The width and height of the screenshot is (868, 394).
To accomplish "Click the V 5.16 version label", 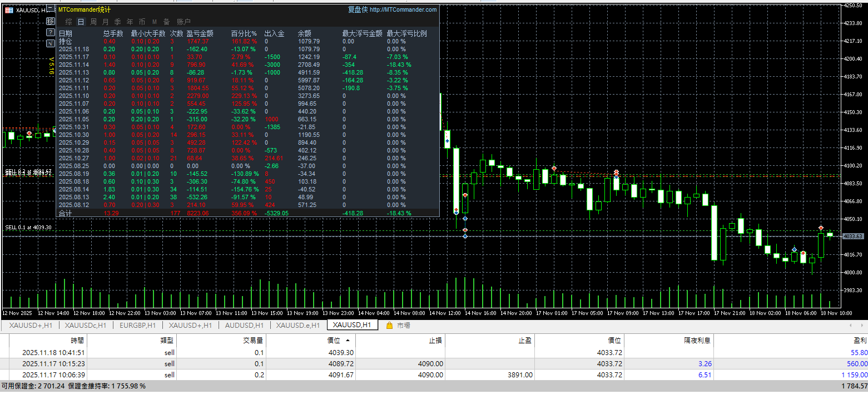I will coord(51,66).
